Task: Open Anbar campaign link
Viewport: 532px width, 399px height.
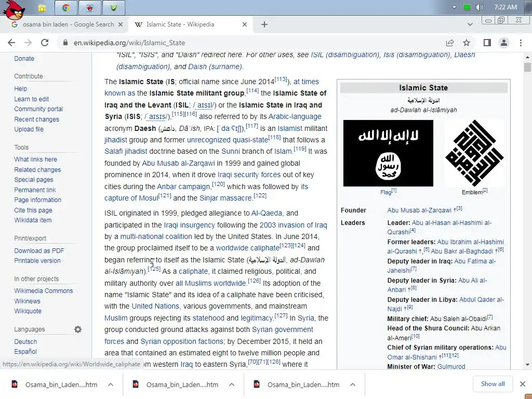Action: tap(183, 187)
